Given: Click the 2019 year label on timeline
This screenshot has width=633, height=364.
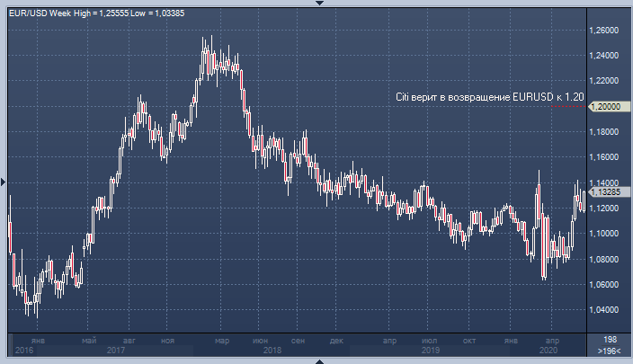Looking at the screenshot, I should click(430, 351).
